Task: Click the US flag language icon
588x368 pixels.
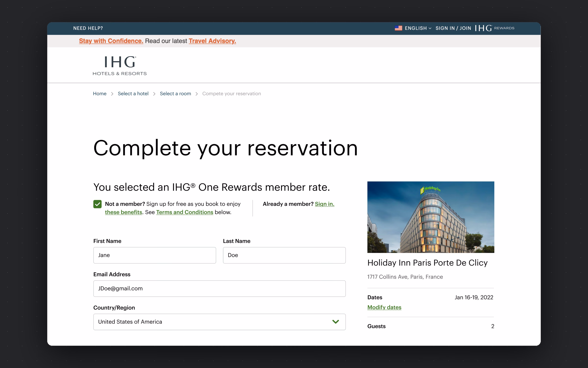Action: click(398, 28)
